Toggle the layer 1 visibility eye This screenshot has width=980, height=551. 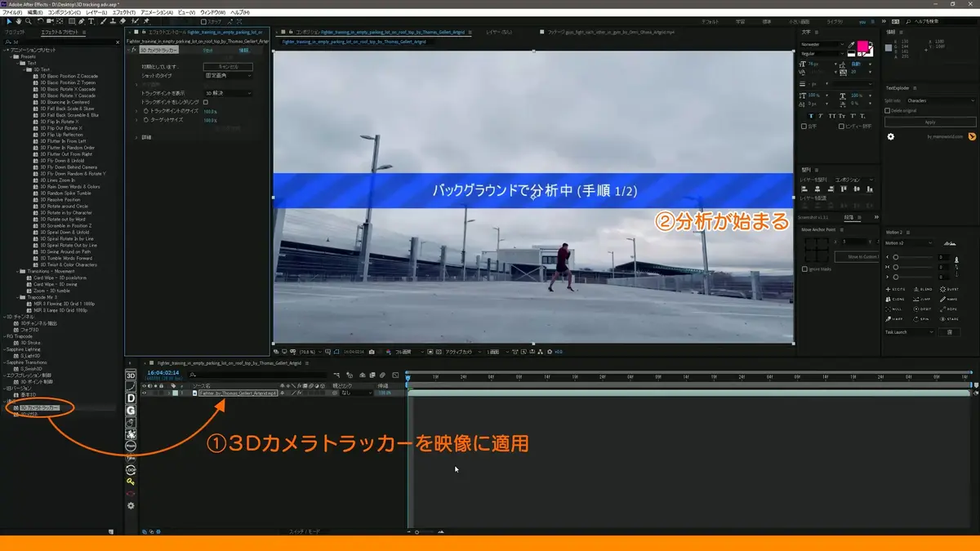pos(145,393)
